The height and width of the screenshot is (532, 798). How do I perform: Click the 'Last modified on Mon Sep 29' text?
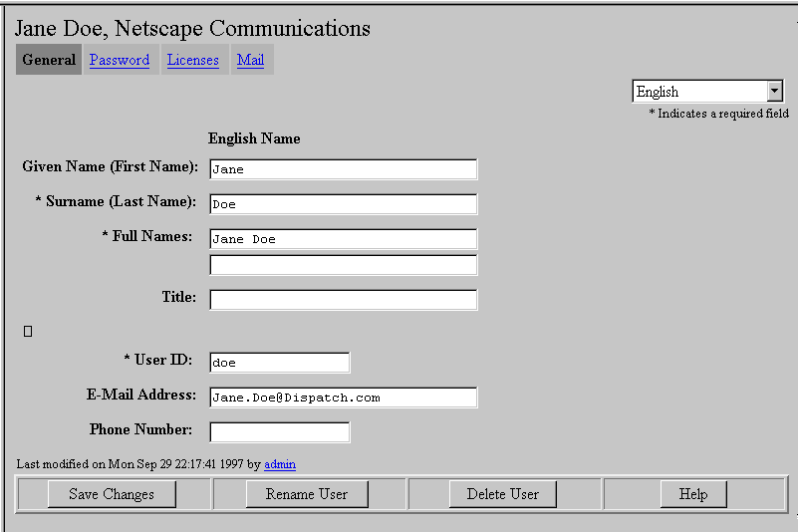coord(95,464)
